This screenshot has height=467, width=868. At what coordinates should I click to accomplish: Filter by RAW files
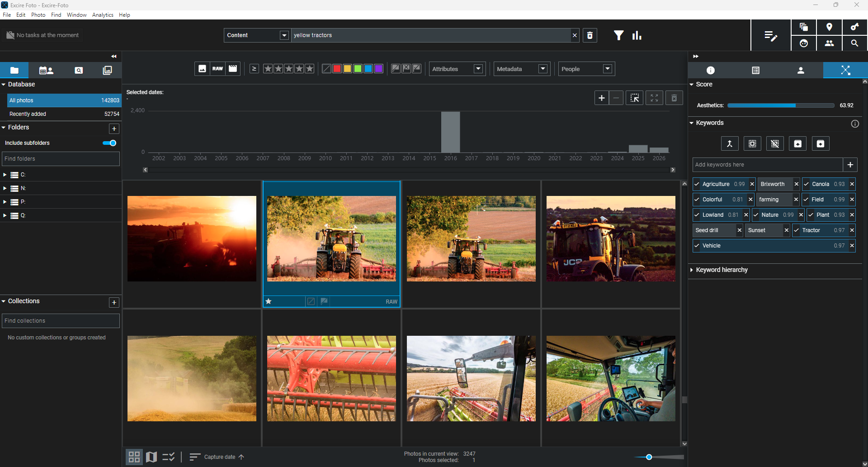pyautogui.click(x=218, y=69)
